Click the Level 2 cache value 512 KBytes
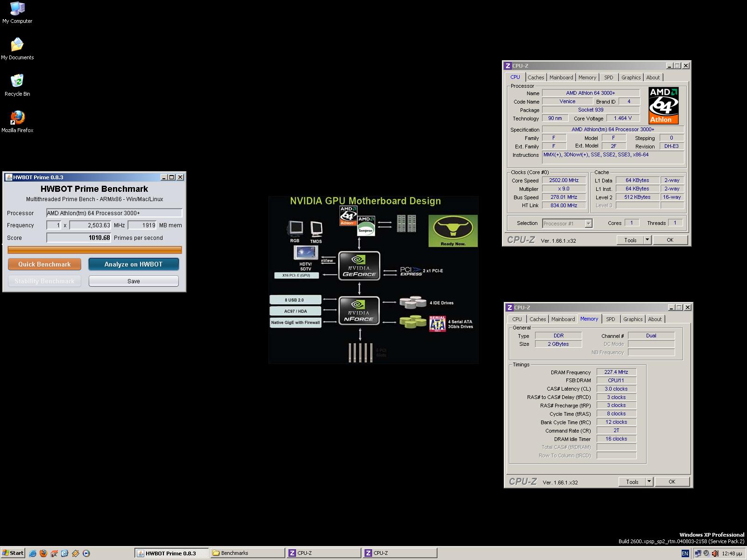 637,197
